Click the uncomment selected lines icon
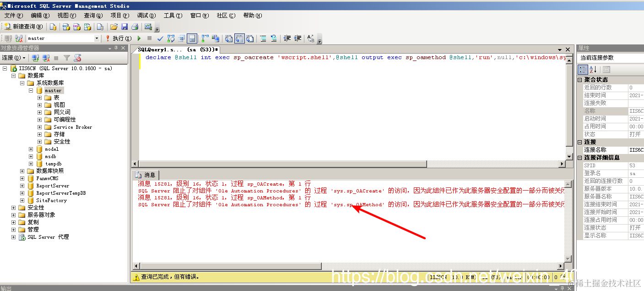The image size is (644, 291). (x=274, y=38)
